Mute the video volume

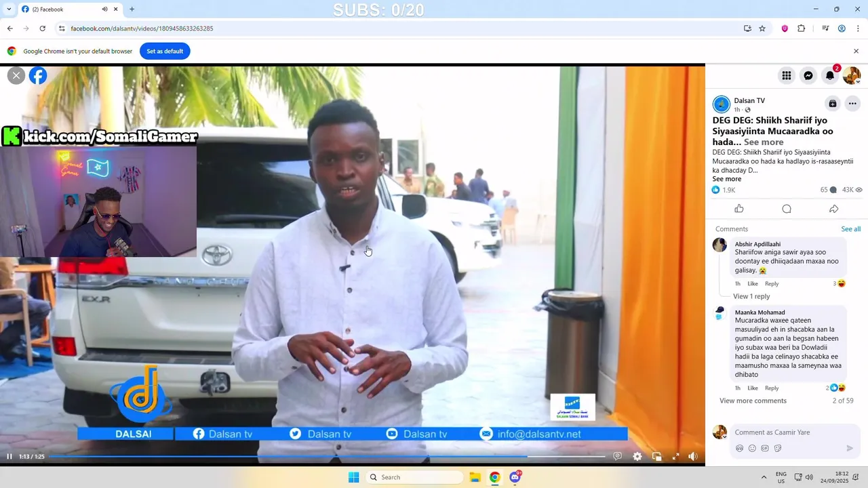pos(693,457)
